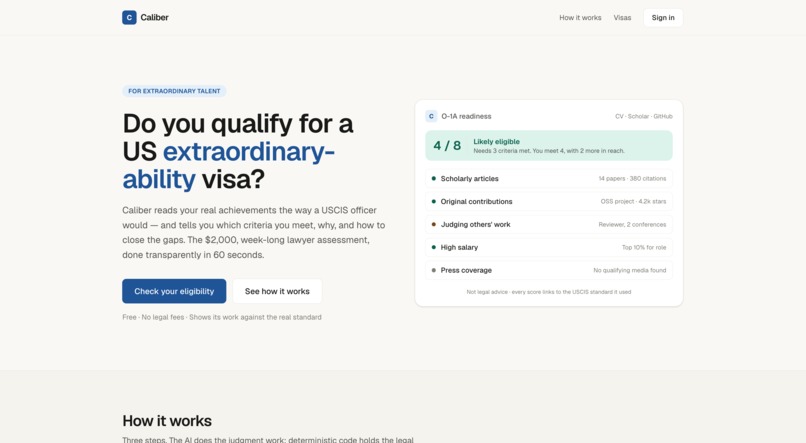The image size is (806, 443).
Task: Click the green dot beside High salary
Action: pos(434,247)
